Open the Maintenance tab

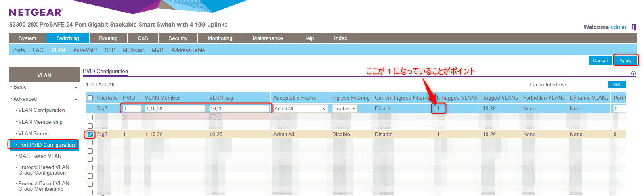point(268,38)
